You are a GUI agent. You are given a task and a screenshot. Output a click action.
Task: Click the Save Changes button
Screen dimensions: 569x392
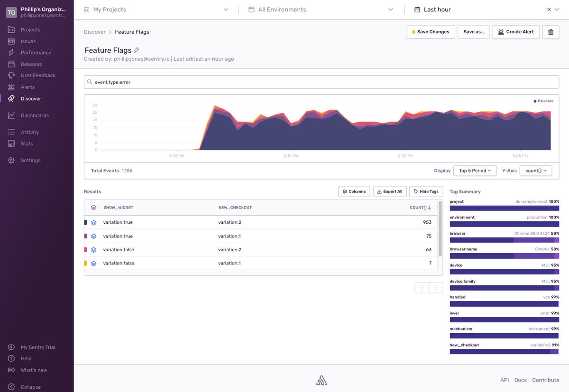430,32
